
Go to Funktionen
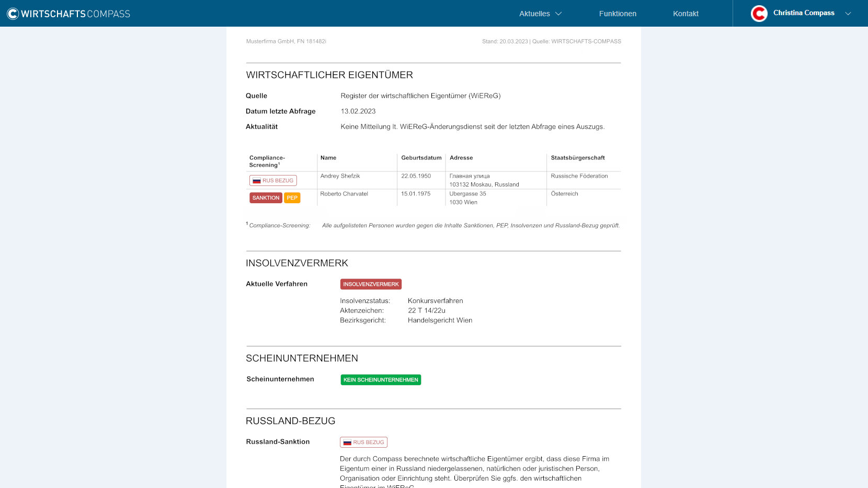pyautogui.click(x=618, y=14)
